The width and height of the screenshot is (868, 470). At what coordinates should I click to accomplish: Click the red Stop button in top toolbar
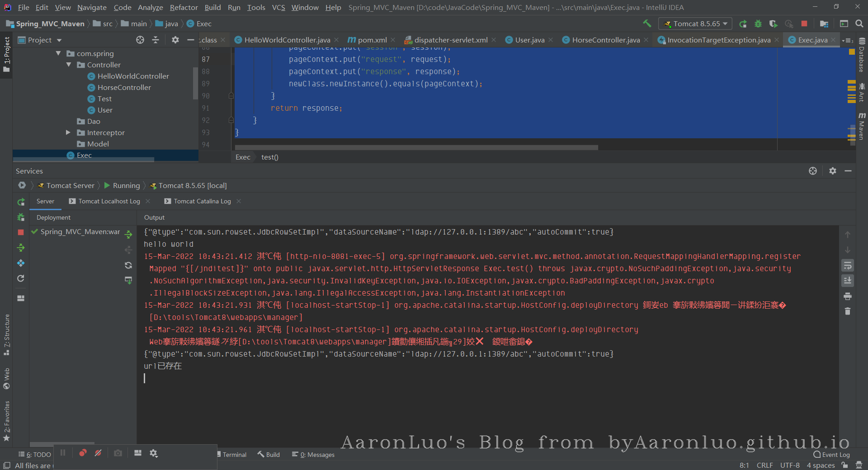(804, 23)
